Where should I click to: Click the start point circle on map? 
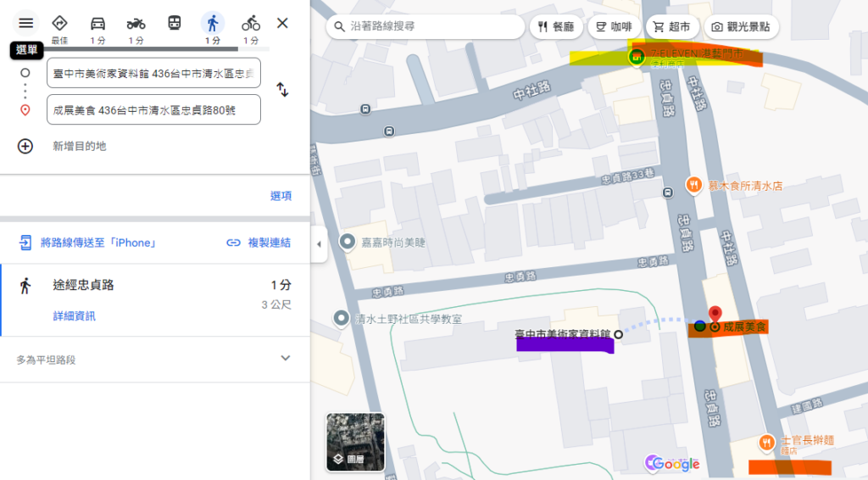[618, 334]
